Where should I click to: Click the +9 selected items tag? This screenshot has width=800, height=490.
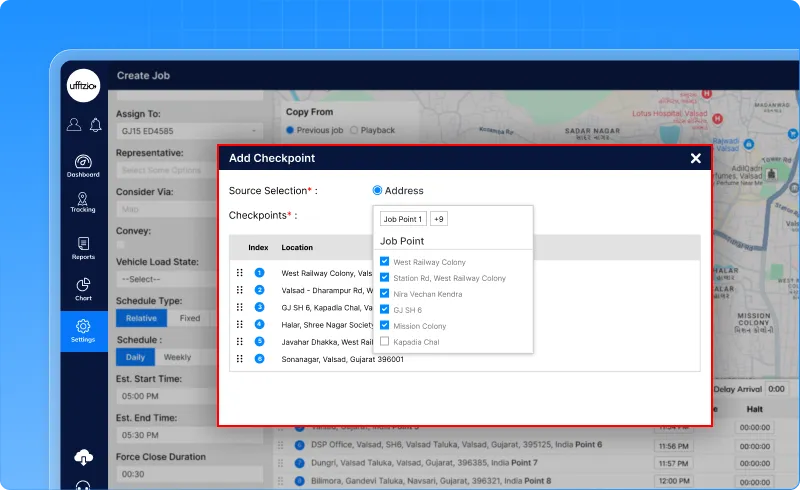pos(439,219)
